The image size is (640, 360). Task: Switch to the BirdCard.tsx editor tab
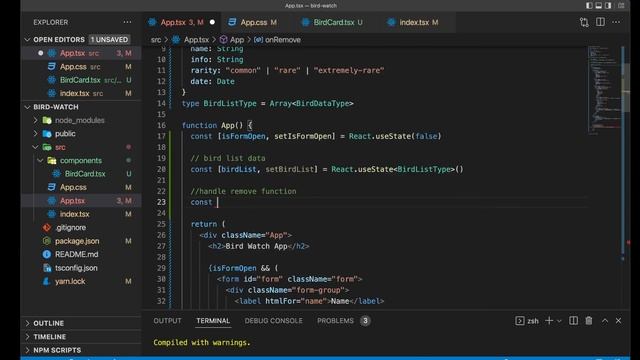[333, 22]
